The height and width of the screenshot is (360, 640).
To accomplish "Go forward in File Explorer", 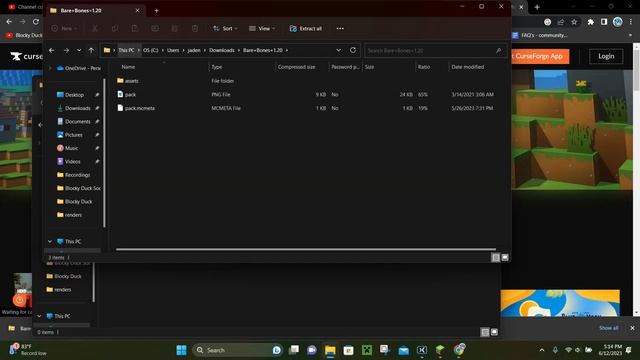I will [x=66, y=50].
